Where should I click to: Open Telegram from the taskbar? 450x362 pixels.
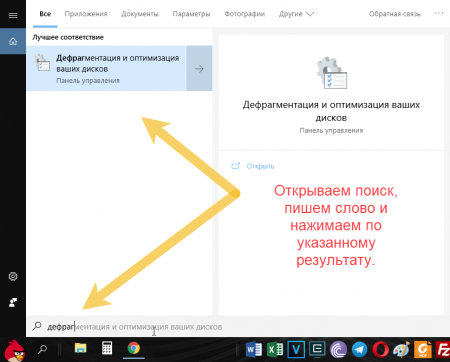pyautogui.click(x=359, y=350)
